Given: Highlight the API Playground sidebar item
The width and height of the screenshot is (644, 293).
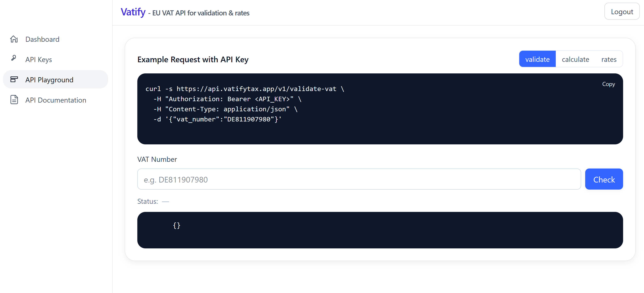Looking at the screenshot, I should coord(49,79).
